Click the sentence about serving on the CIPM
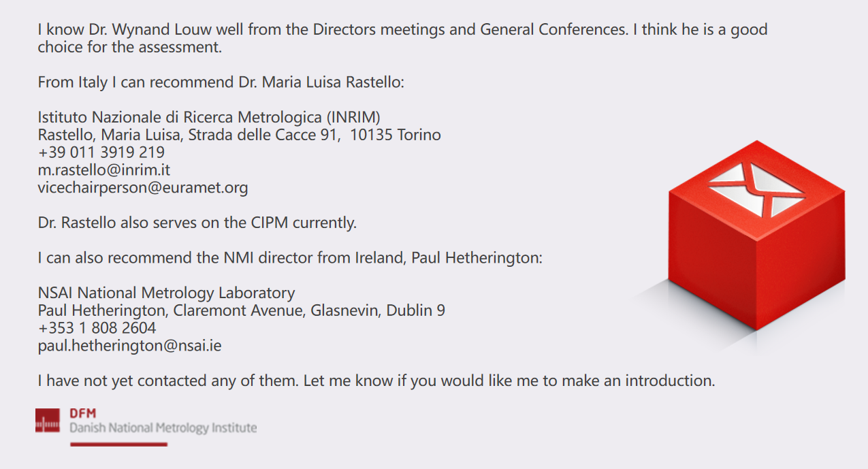868x469 pixels. 197,223
